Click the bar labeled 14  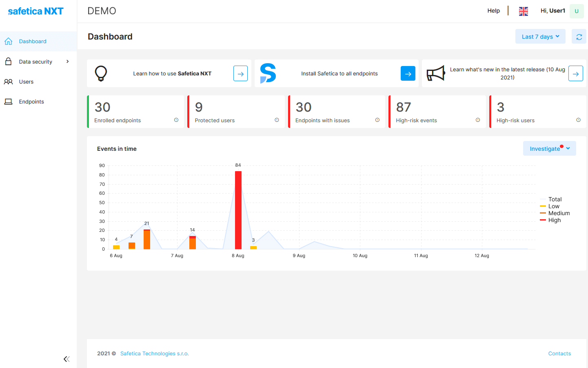193,242
